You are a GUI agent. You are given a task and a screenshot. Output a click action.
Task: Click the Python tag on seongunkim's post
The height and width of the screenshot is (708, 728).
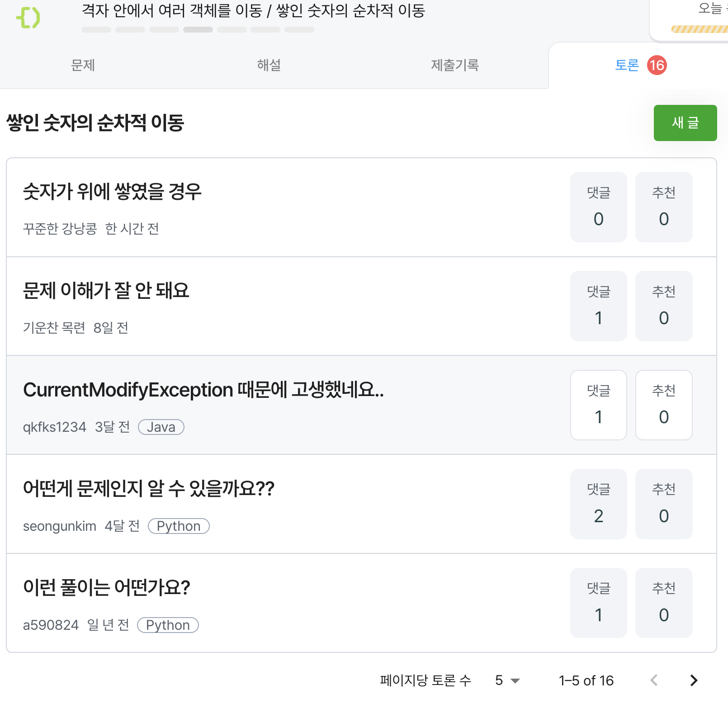(179, 526)
